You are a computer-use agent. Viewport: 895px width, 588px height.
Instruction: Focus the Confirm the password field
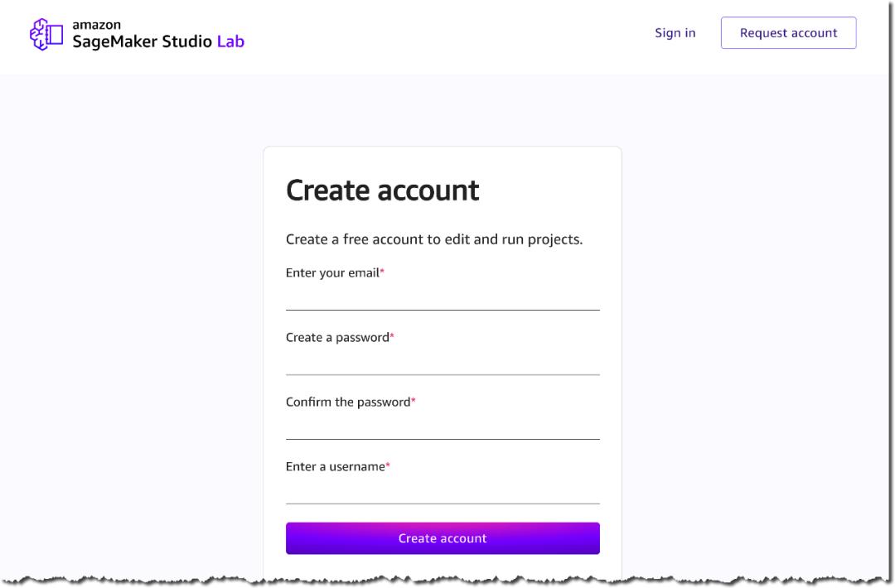tap(443, 427)
